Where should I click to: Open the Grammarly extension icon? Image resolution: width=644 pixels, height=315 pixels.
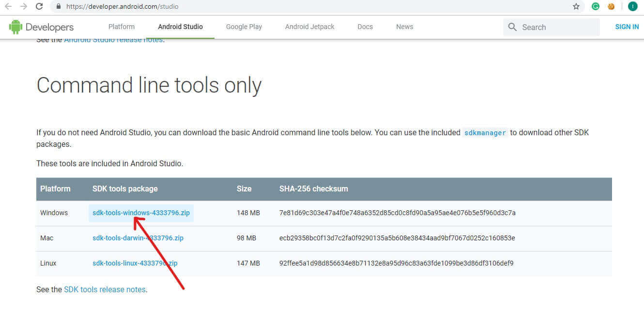click(595, 7)
